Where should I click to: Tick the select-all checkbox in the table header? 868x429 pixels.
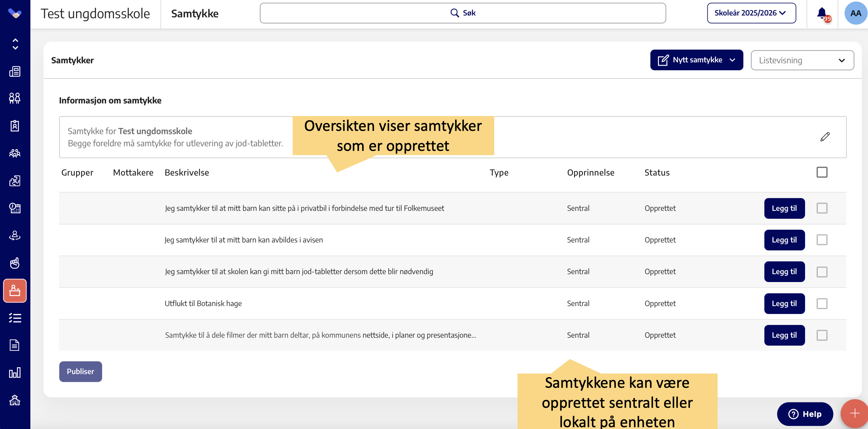822,172
